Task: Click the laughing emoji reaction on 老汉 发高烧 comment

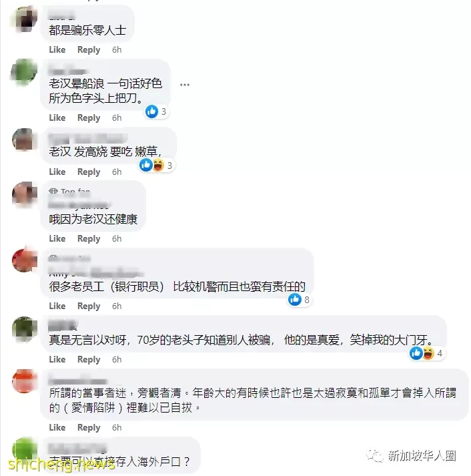Action: pos(158,165)
